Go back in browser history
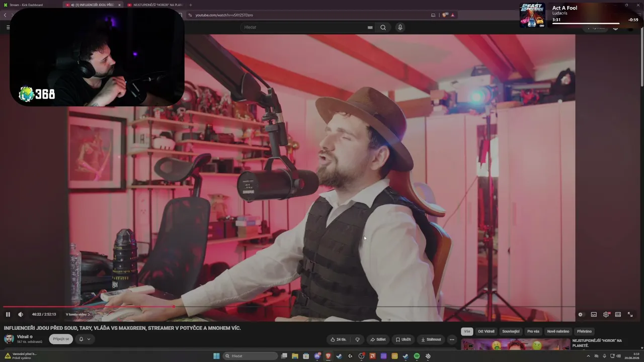Image resolution: width=644 pixels, height=362 pixels. tap(5, 15)
